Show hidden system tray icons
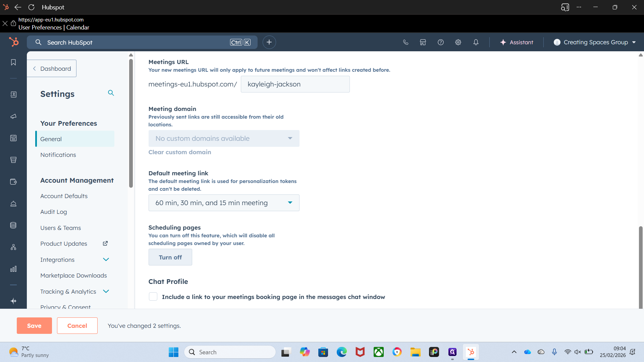 click(x=514, y=352)
